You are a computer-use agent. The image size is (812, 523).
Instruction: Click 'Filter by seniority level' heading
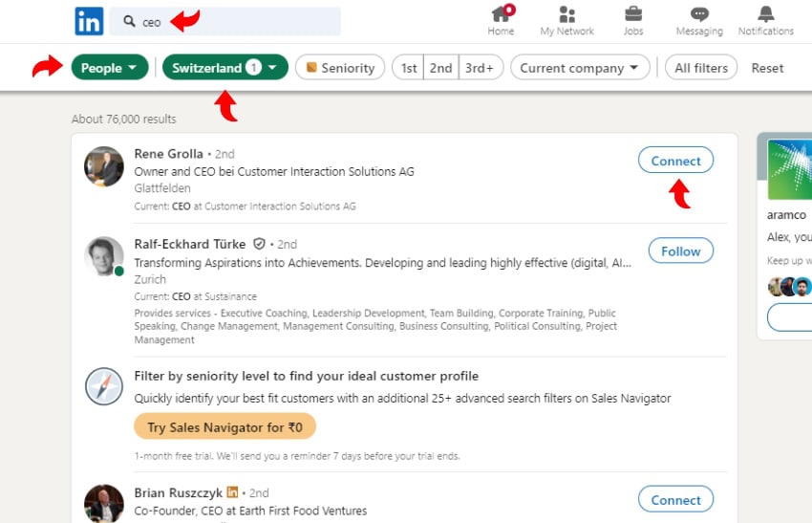point(306,376)
